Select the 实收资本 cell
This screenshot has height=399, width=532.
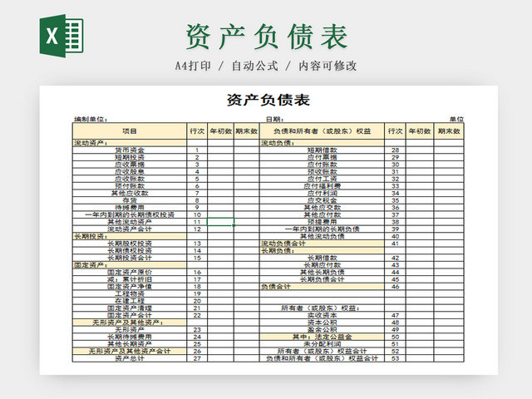(x=322, y=315)
